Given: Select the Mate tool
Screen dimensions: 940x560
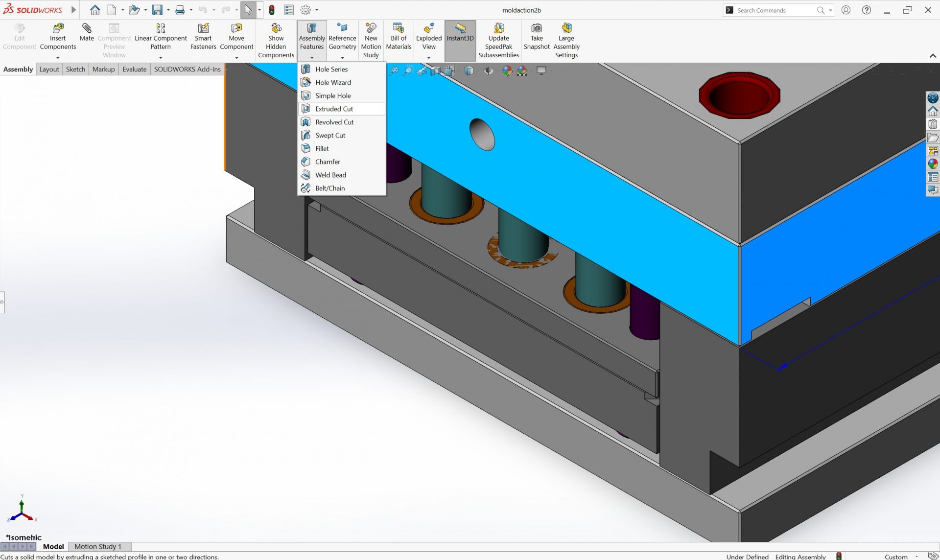Looking at the screenshot, I should point(87,34).
